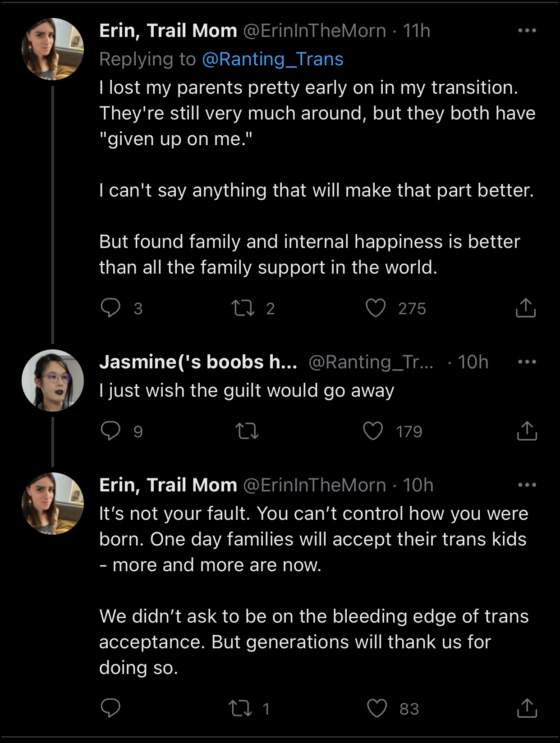Open the @Ranting_Trans mention link
The height and width of the screenshot is (743, 560).
pyautogui.click(x=273, y=59)
